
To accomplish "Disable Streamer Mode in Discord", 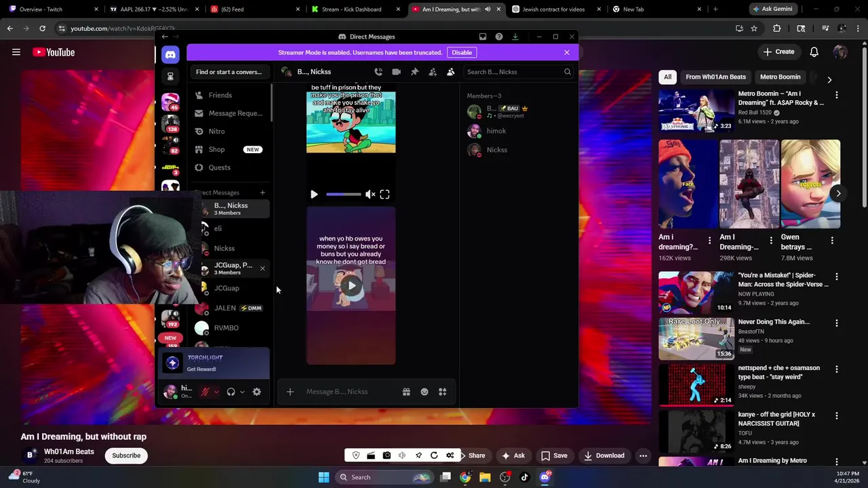I will click(462, 52).
